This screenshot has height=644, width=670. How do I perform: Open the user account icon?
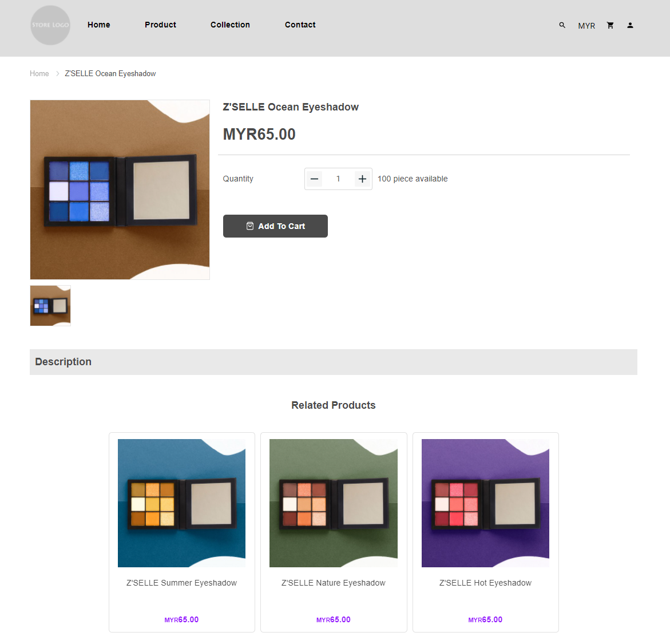[630, 25]
